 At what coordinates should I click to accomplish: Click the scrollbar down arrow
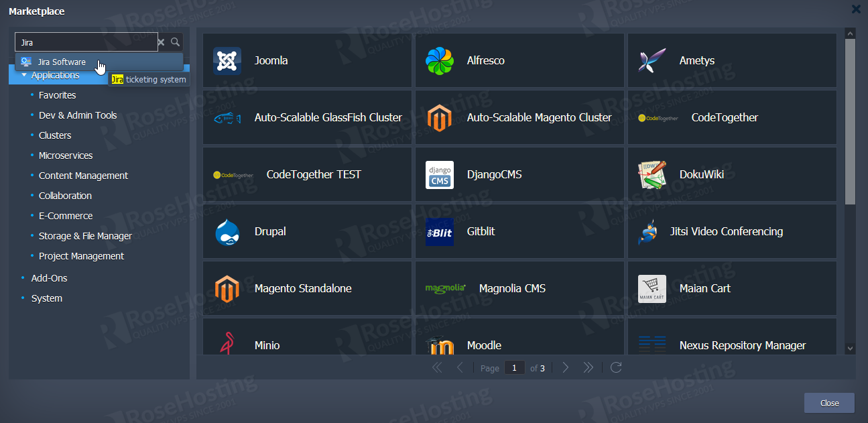coord(850,349)
